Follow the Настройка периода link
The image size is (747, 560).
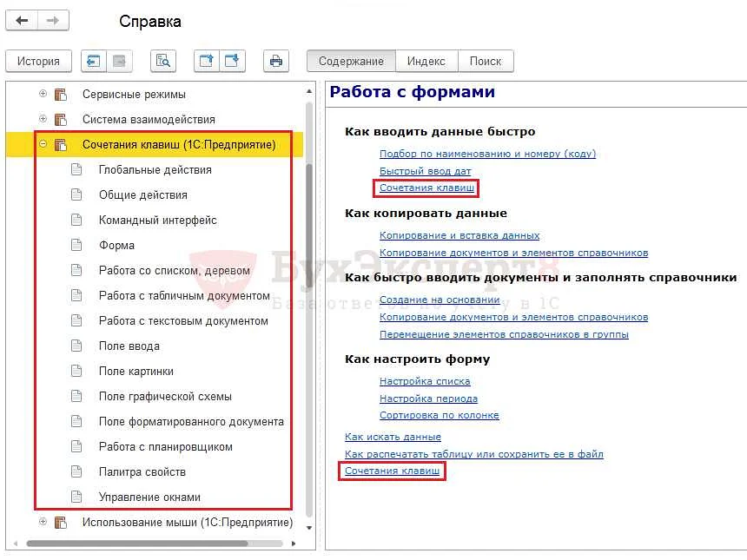(x=429, y=399)
